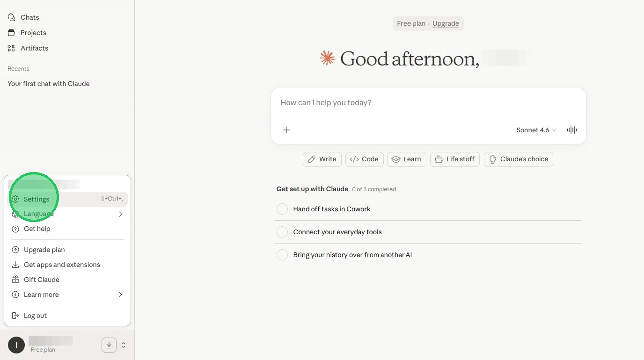This screenshot has width=644, height=360.
Task: Start voice mode with the waveform icon
Action: [571, 130]
